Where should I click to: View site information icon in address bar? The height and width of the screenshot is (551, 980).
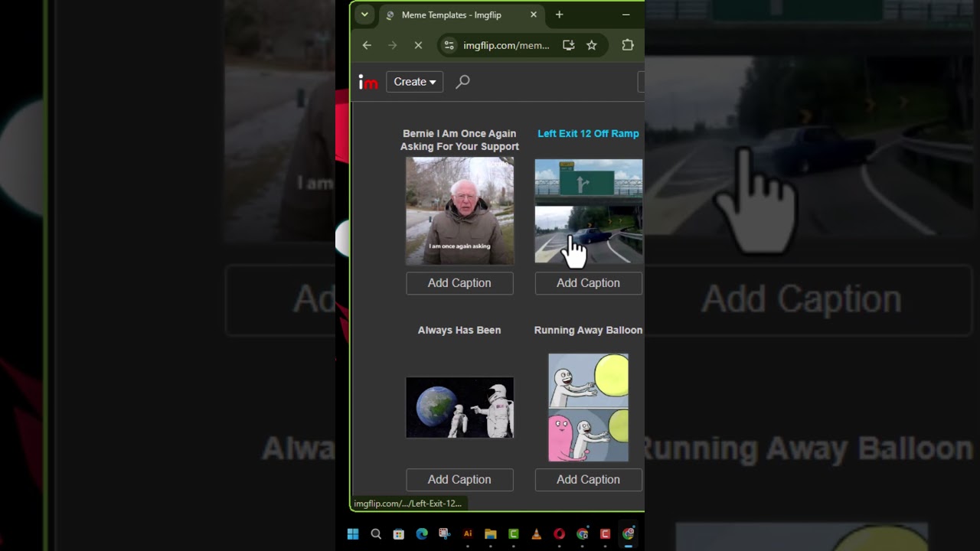tap(449, 45)
